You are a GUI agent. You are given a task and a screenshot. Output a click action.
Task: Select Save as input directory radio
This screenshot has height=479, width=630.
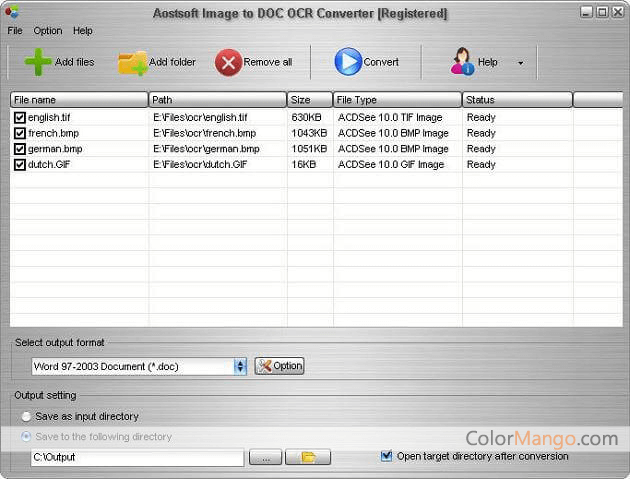tap(26, 417)
